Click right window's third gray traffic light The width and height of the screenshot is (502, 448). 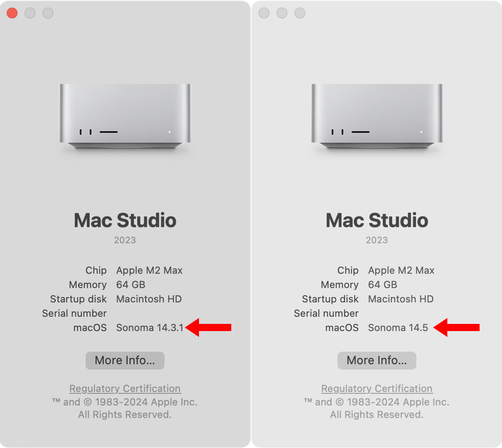click(x=300, y=13)
